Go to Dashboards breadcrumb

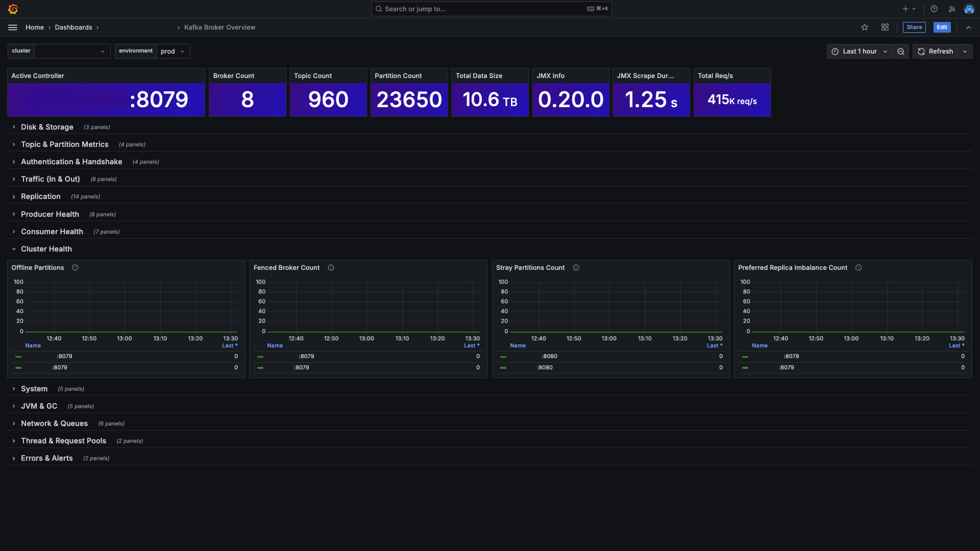[x=73, y=28]
